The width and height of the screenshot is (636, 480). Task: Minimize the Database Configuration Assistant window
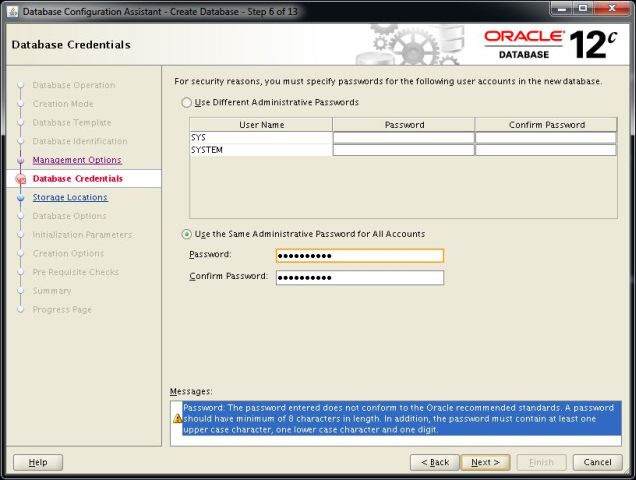click(x=562, y=9)
